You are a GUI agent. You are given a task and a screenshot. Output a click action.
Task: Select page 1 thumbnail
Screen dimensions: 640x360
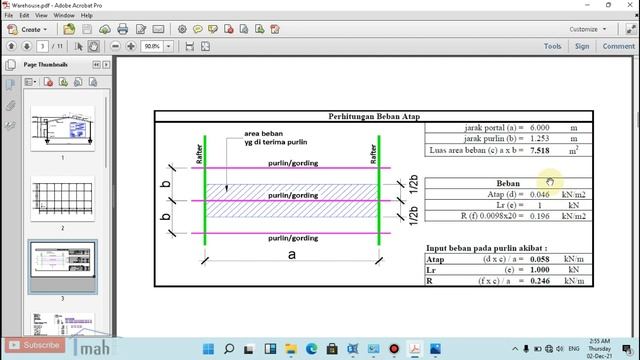click(62, 129)
